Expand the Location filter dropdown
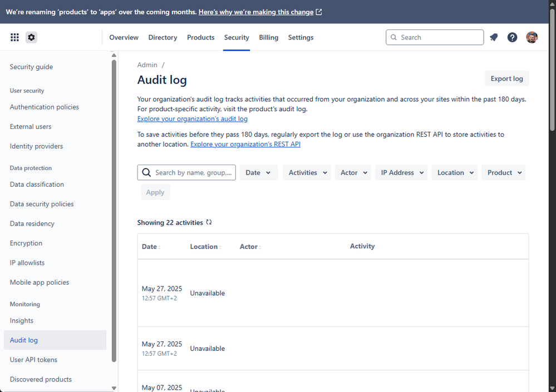The width and height of the screenshot is (556, 392). click(454, 172)
